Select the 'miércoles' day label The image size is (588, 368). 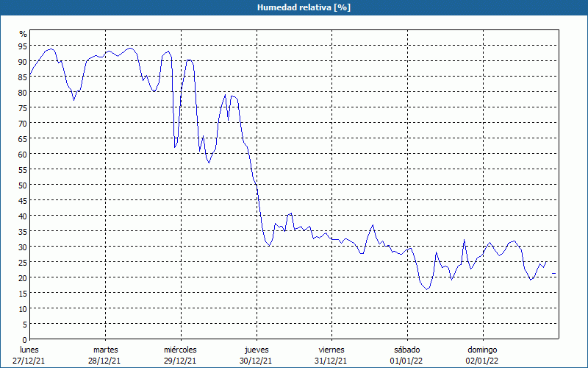point(180,350)
